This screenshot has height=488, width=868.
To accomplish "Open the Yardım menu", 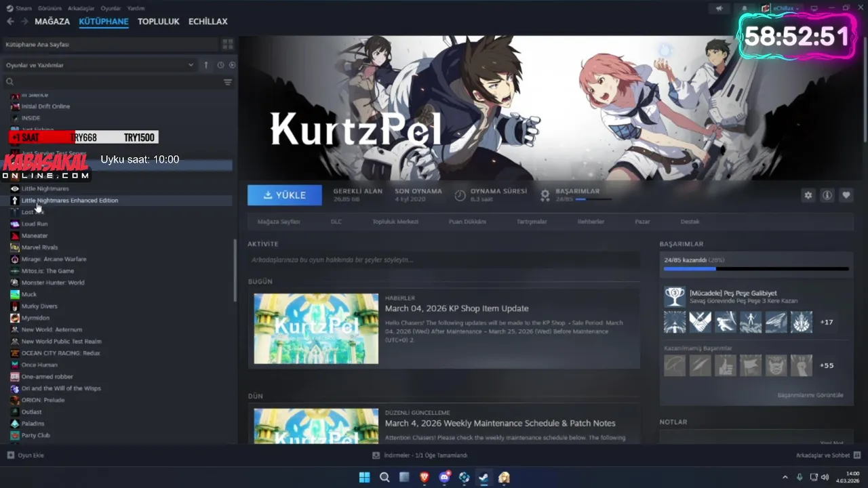I will (136, 8).
